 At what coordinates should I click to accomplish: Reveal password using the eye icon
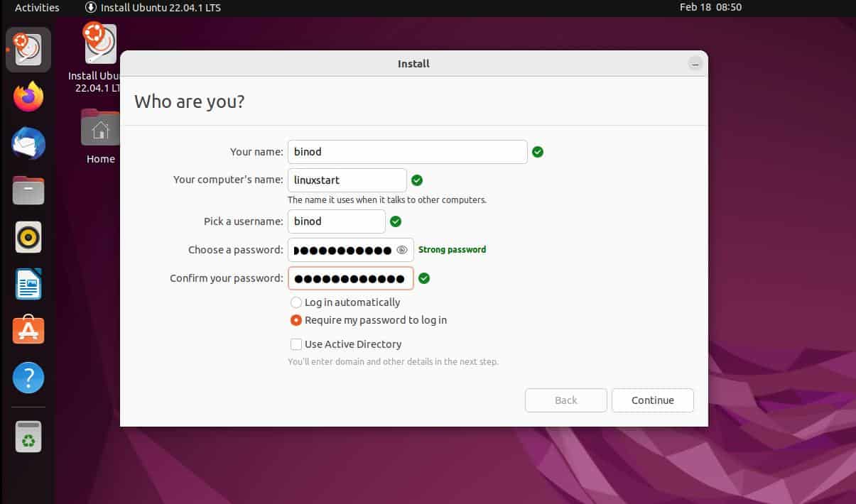click(x=401, y=250)
